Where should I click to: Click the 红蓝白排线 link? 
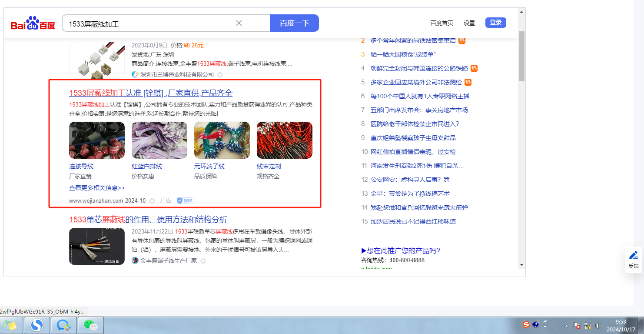[x=147, y=166]
